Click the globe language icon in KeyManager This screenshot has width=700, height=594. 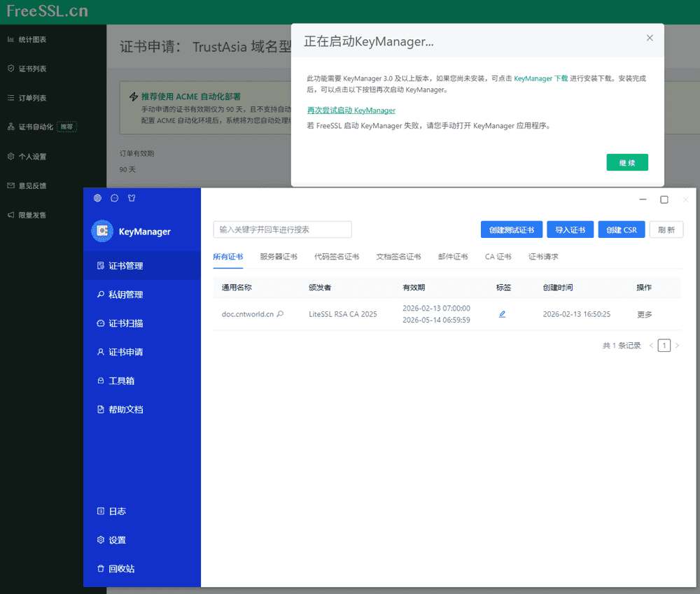click(97, 198)
